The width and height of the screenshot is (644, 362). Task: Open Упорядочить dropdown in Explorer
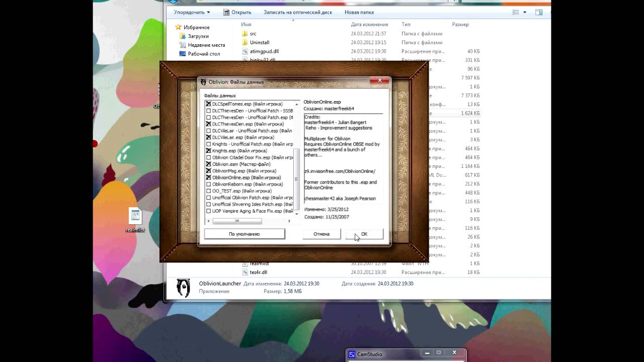192,12
